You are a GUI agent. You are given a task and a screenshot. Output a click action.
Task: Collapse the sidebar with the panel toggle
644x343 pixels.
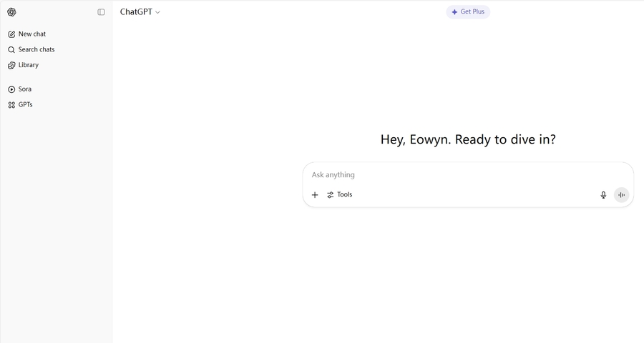[101, 12]
